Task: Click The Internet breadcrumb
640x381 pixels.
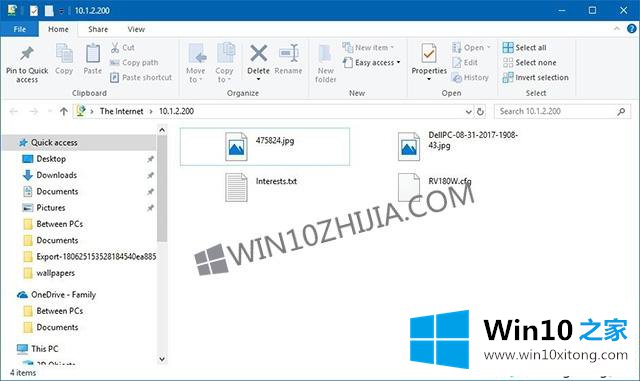Action: 121,111
